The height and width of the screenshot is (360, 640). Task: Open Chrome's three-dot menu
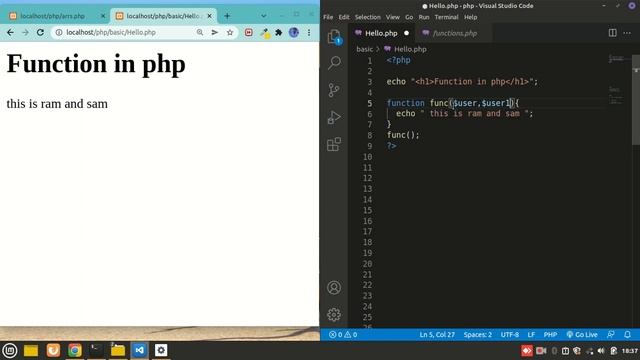[309, 32]
